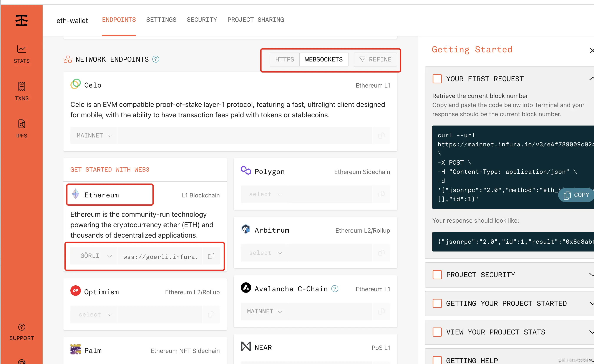Viewport: 594px width, 364px height.
Task: Open the Celo MAINNET network dropdown
Action: point(94,136)
